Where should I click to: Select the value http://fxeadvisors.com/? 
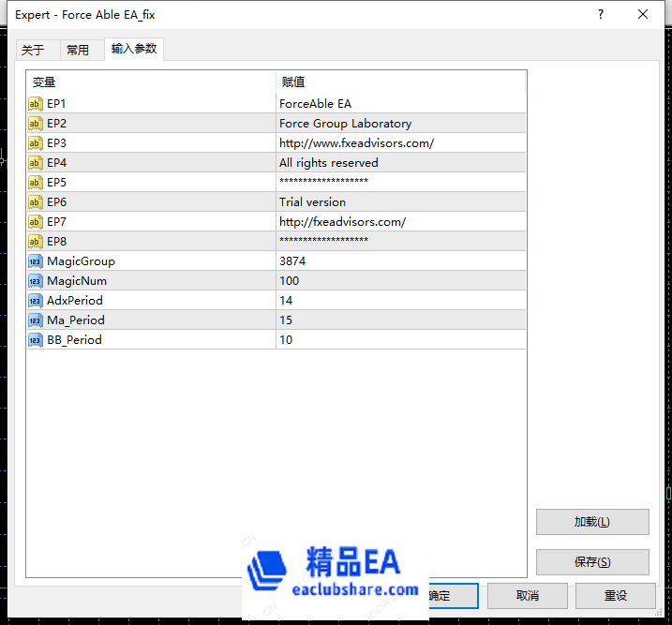coord(342,222)
